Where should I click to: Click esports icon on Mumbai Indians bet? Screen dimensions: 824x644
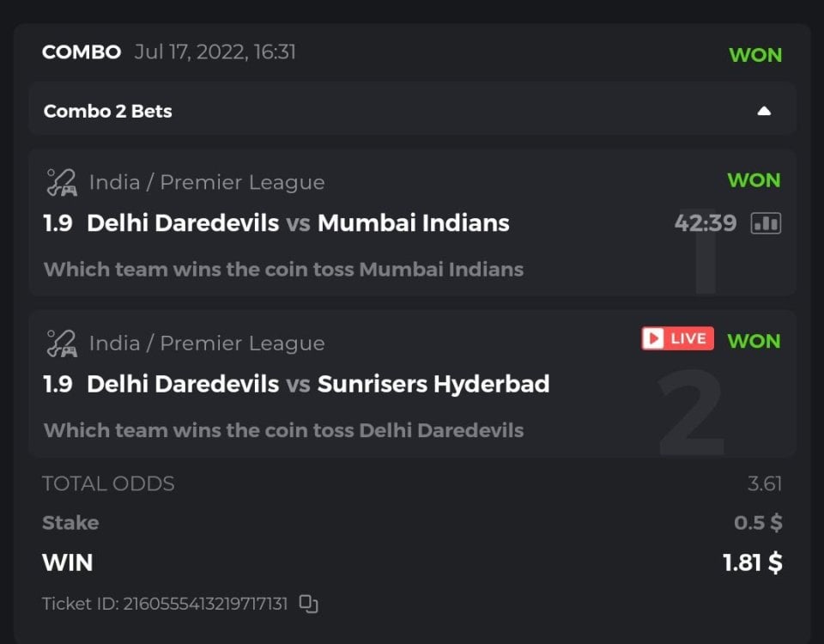[x=61, y=182]
